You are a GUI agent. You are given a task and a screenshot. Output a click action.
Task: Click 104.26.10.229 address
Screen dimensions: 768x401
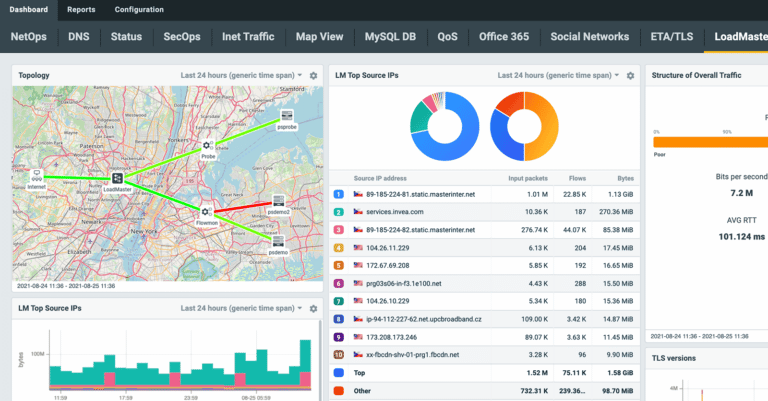[388, 301]
